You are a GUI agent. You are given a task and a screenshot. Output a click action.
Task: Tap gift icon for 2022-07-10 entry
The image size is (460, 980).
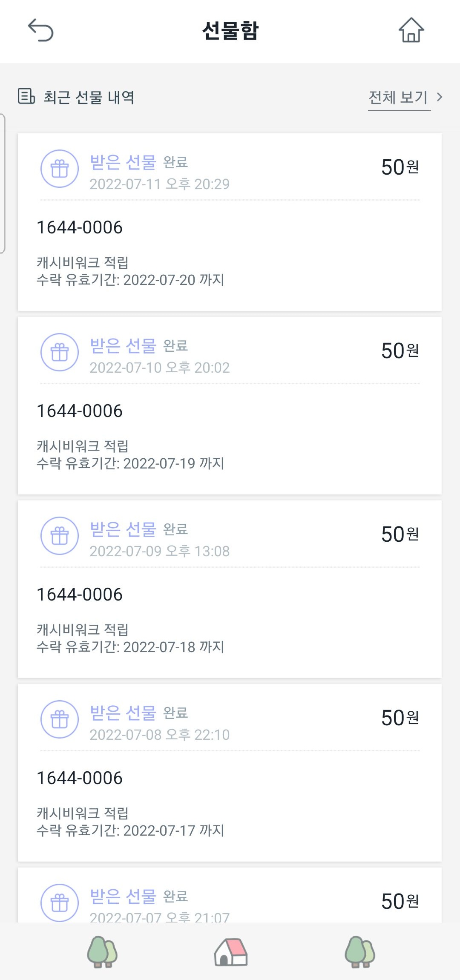[x=60, y=353]
